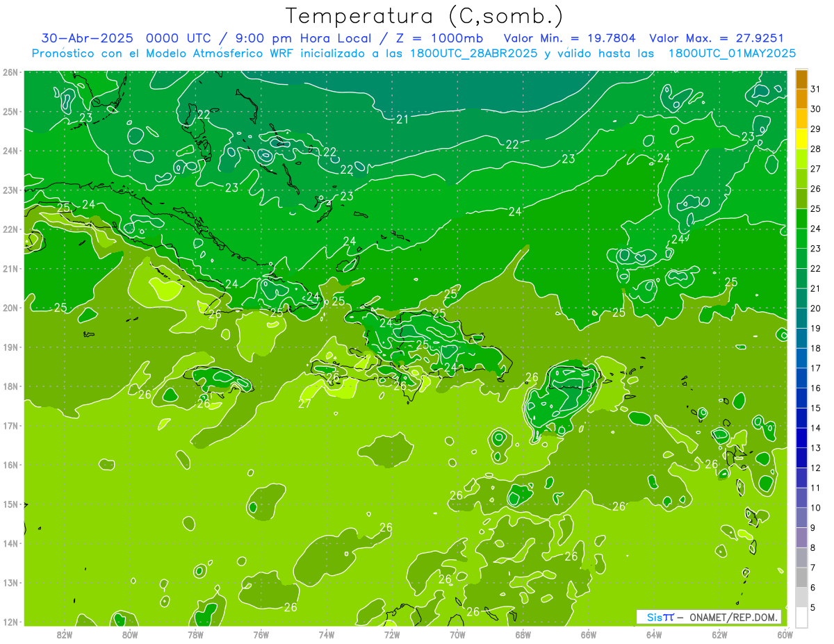Click the yellow legend band between 28 and 29
Viewport: 834px width, 644px height.
coord(801,139)
